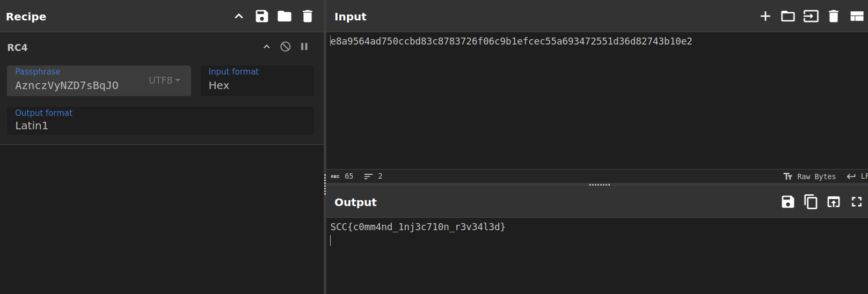This screenshot has height=294, width=868.
Task: Open the Output format Latin1 dropdown
Action: [161, 120]
